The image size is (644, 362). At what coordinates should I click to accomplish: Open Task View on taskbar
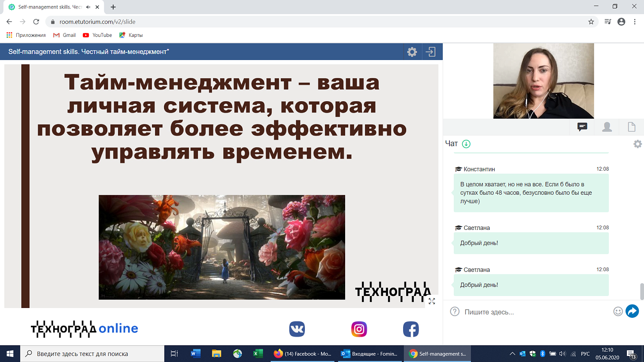click(x=174, y=354)
